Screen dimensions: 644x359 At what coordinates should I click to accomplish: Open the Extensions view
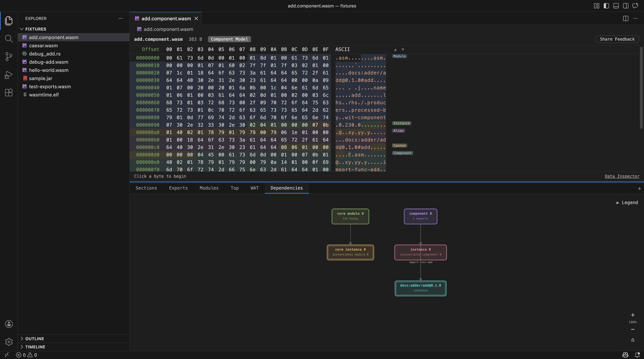point(9,92)
